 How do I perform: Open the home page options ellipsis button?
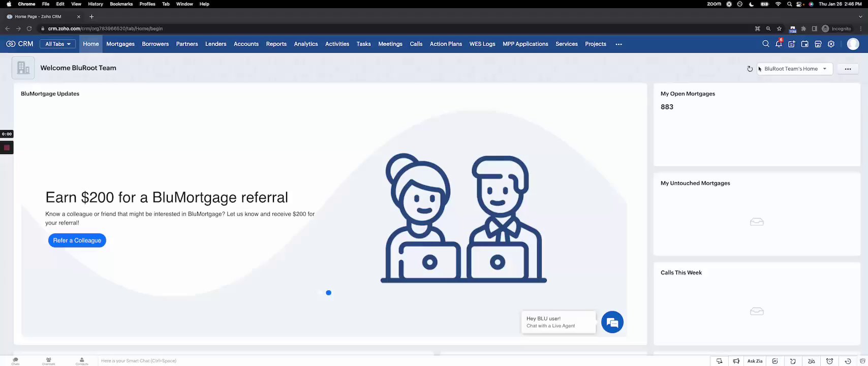848,69
